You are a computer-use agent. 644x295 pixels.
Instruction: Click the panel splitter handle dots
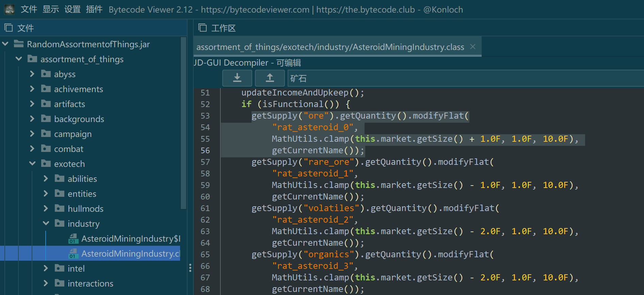pyautogui.click(x=190, y=268)
